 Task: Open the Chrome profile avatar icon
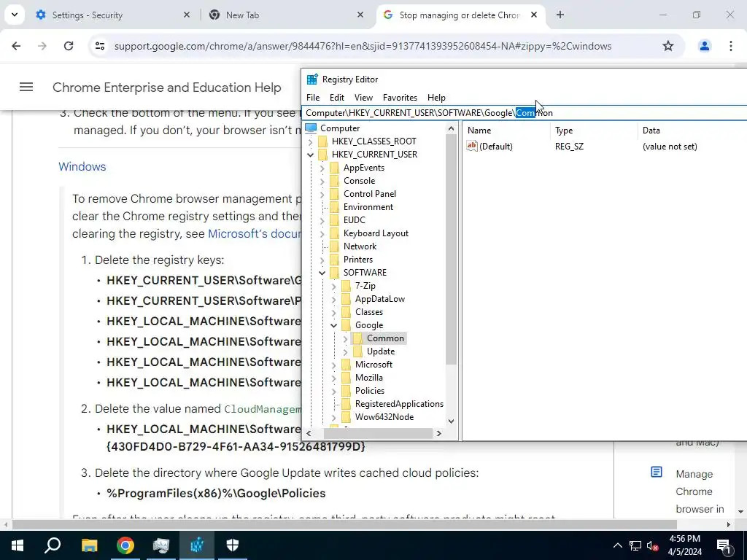(704, 46)
